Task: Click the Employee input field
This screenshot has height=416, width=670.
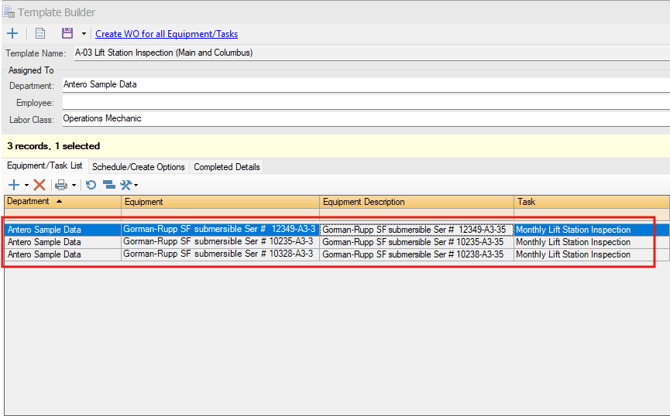Action: (x=360, y=102)
